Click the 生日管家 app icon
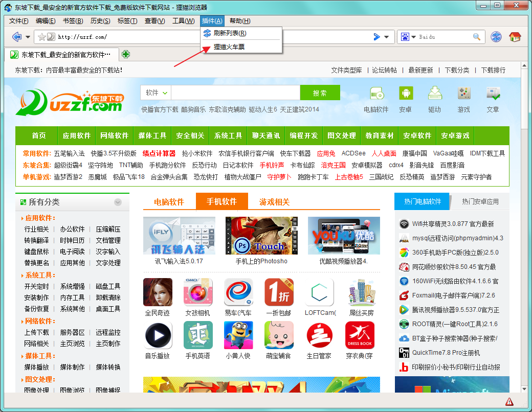The image size is (532, 412). 319,335
